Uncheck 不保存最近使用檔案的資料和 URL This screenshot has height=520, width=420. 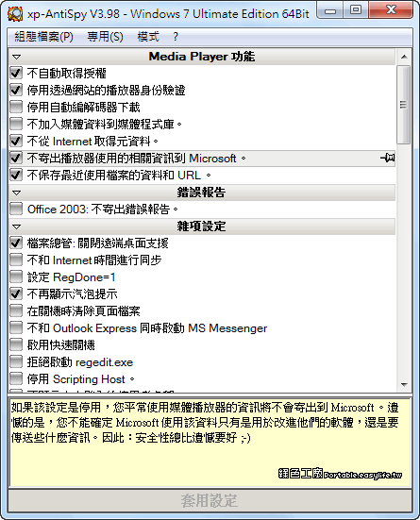[x=16, y=175]
